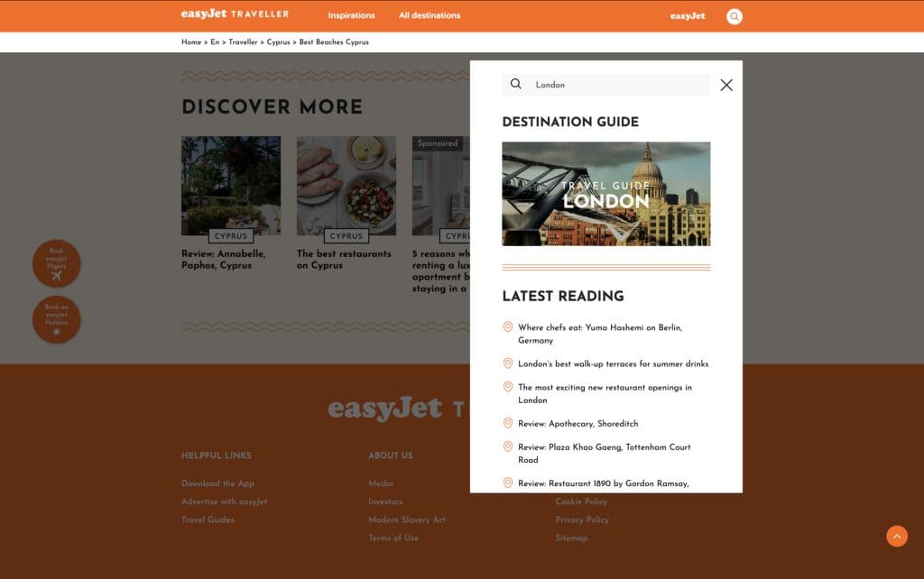This screenshot has width=924, height=579.
Task: Open Terms of Use footer link
Action: [x=393, y=538]
